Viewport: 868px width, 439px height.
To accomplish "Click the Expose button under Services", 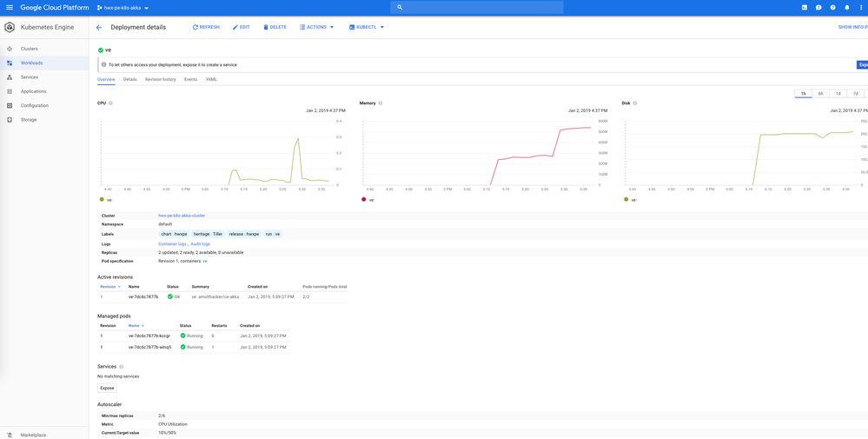I will (107, 388).
